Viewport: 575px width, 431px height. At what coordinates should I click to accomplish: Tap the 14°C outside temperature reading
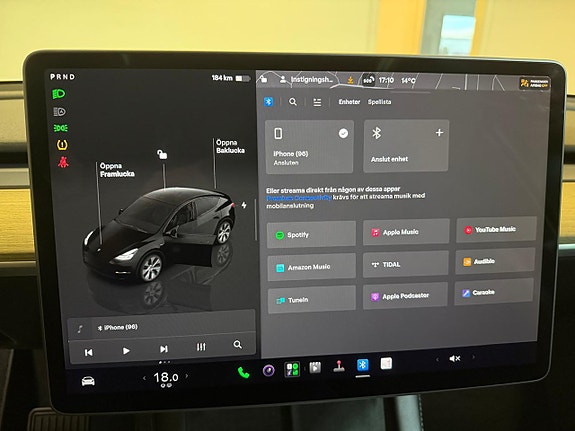[409, 80]
